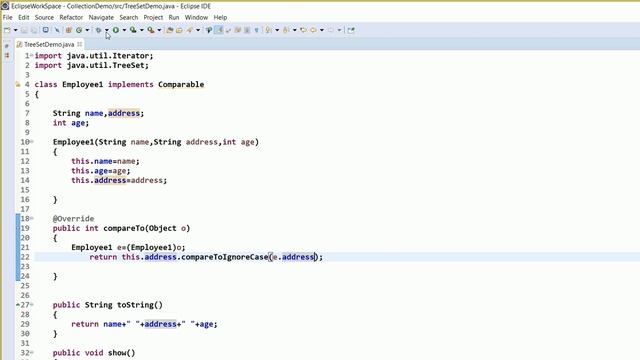Open the Package Explorer icon in left sidebar
Image resolution: width=640 pixels, height=360 pixels.
7,55
